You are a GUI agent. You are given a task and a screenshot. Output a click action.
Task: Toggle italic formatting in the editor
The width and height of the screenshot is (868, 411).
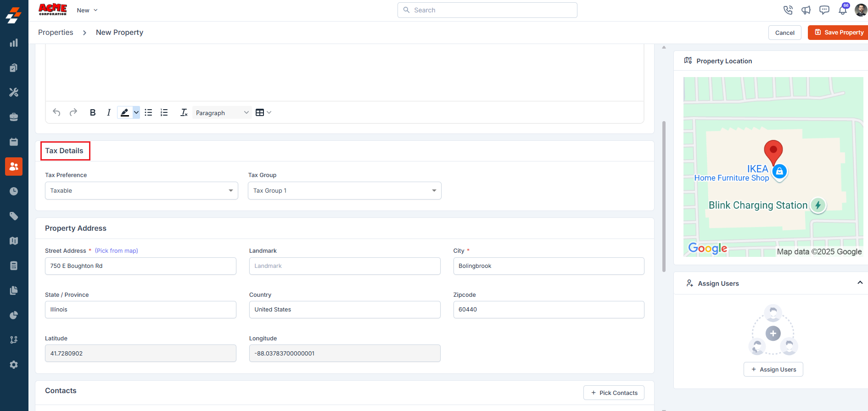109,112
